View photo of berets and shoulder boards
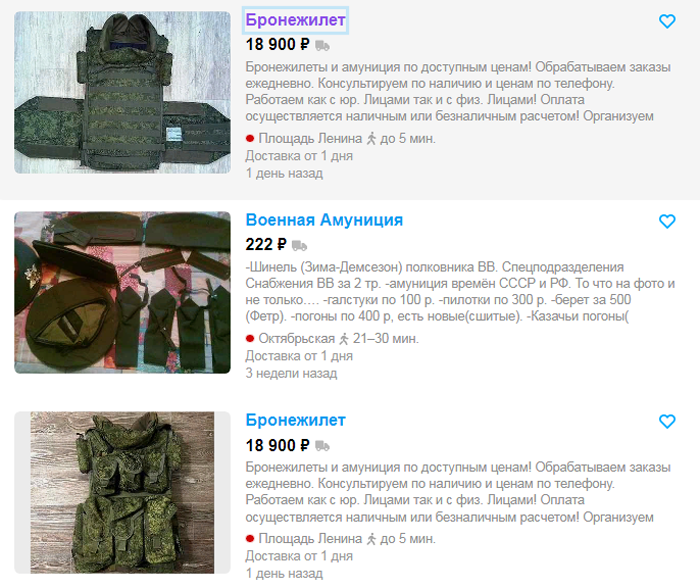Screen dimensions: 700x588 point(122,292)
